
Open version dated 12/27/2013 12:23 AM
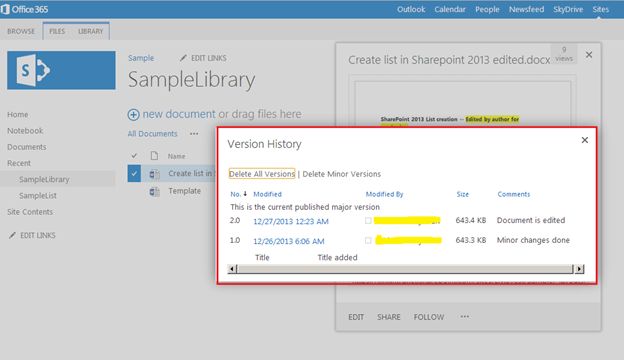click(x=291, y=222)
